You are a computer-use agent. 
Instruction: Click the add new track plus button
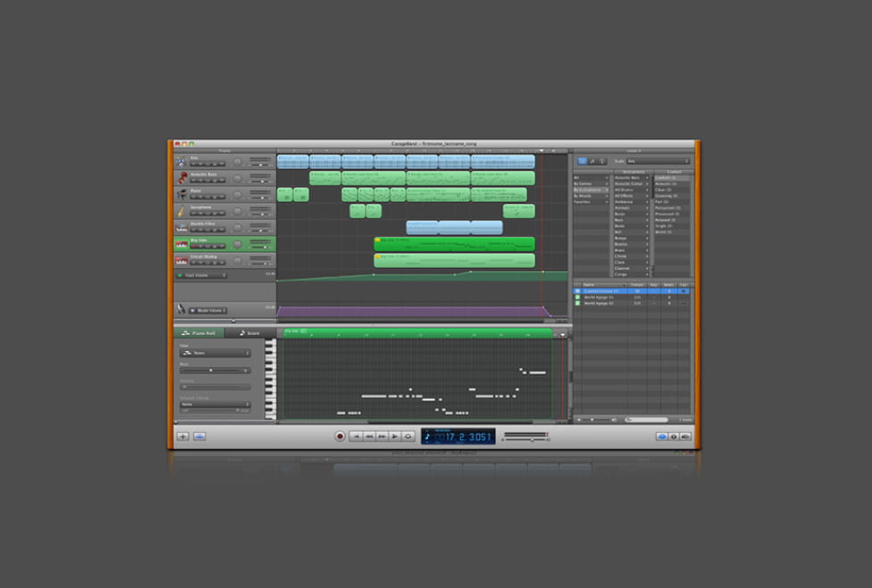[183, 437]
